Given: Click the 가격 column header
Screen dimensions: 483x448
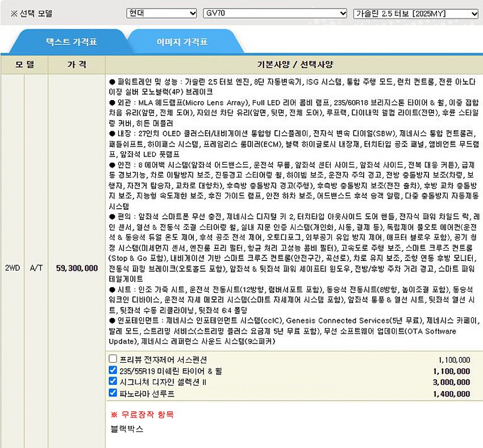Looking at the screenshot, I should tap(77, 64).
